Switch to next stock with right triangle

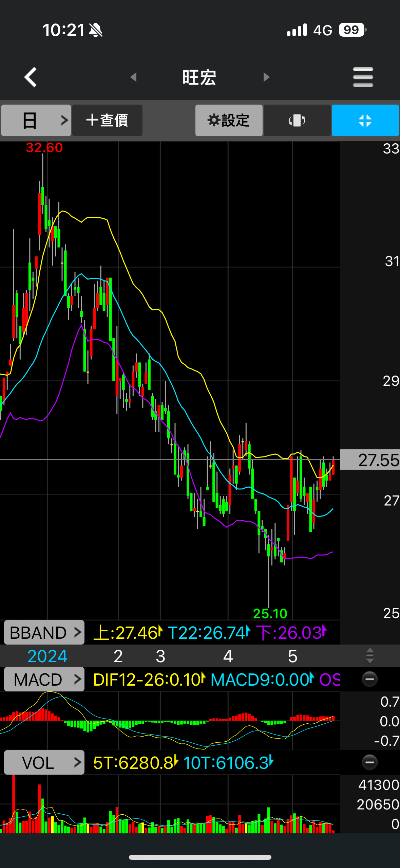point(266,77)
